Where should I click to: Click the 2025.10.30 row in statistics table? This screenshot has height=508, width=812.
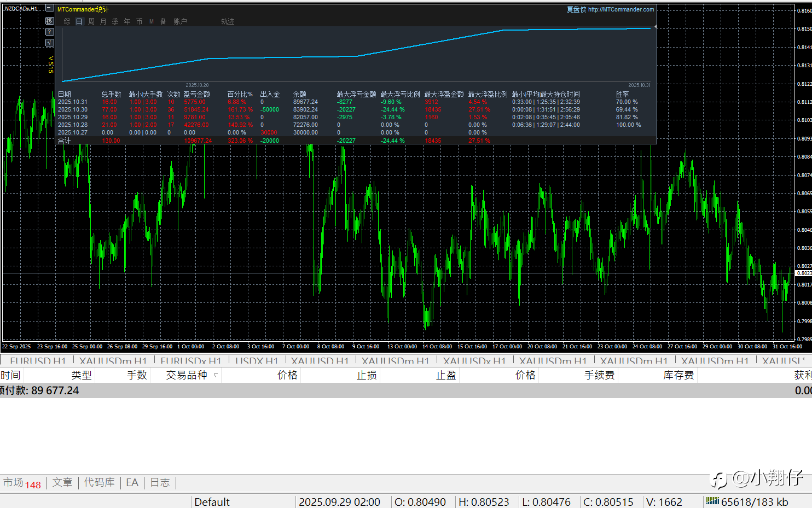click(73, 109)
